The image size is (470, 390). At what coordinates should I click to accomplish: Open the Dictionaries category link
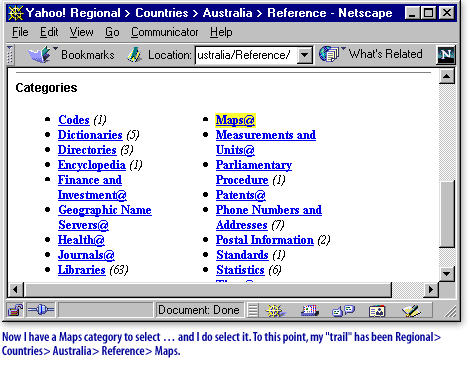90,135
